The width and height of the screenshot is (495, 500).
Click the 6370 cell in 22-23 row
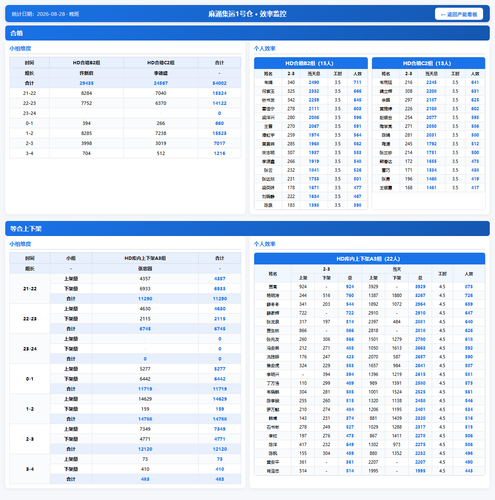[x=161, y=103]
